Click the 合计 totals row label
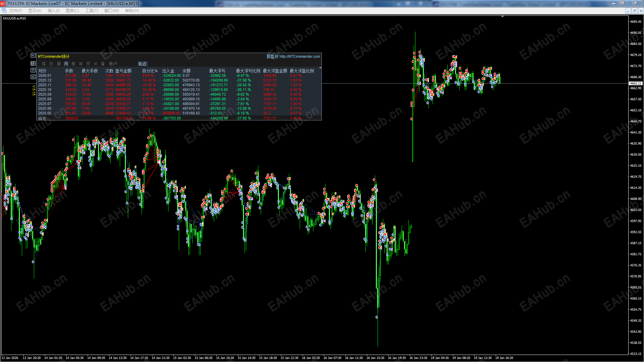The height and width of the screenshot is (362, 644). click(42, 118)
